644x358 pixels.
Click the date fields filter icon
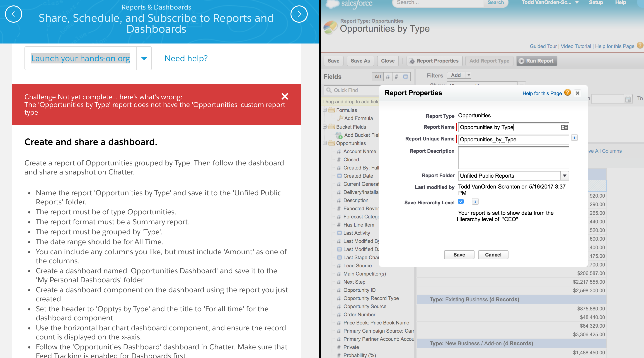tap(405, 77)
